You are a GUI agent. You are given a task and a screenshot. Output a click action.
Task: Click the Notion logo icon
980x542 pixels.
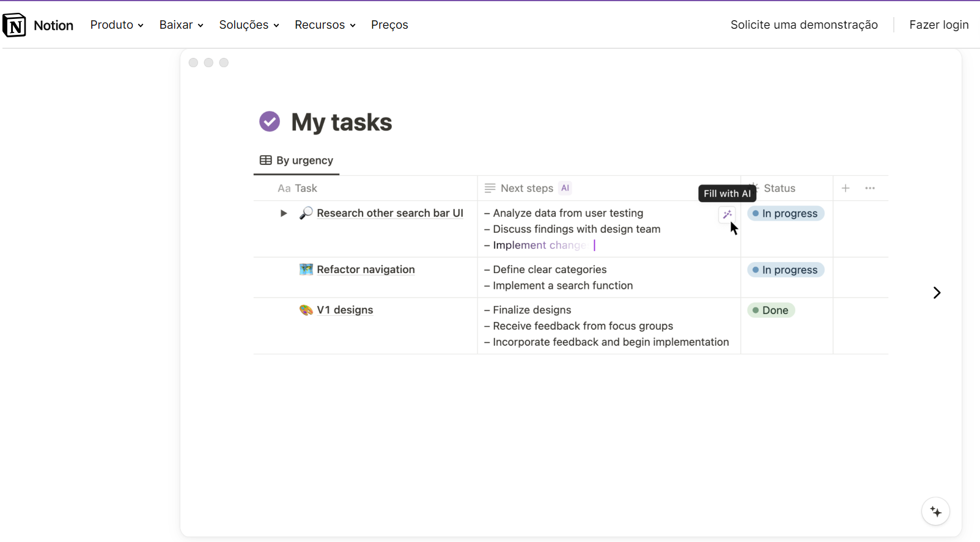click(x=14, y=25)
